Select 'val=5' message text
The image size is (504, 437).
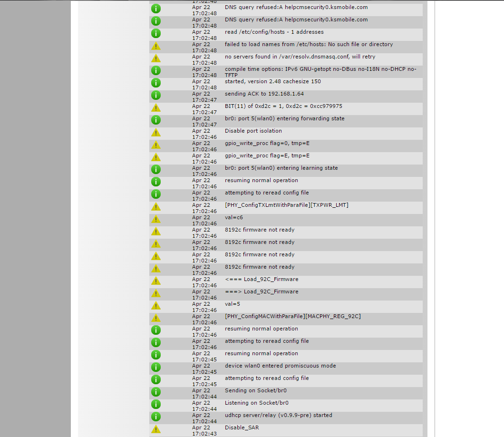pyautogui.click(x=233, y=304)
